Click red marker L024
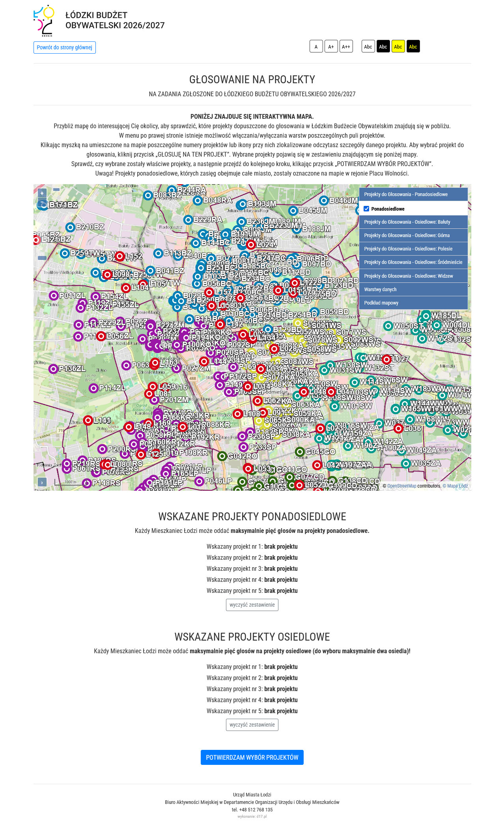Viewport: 504px width, 826px height. pos(250,245)
